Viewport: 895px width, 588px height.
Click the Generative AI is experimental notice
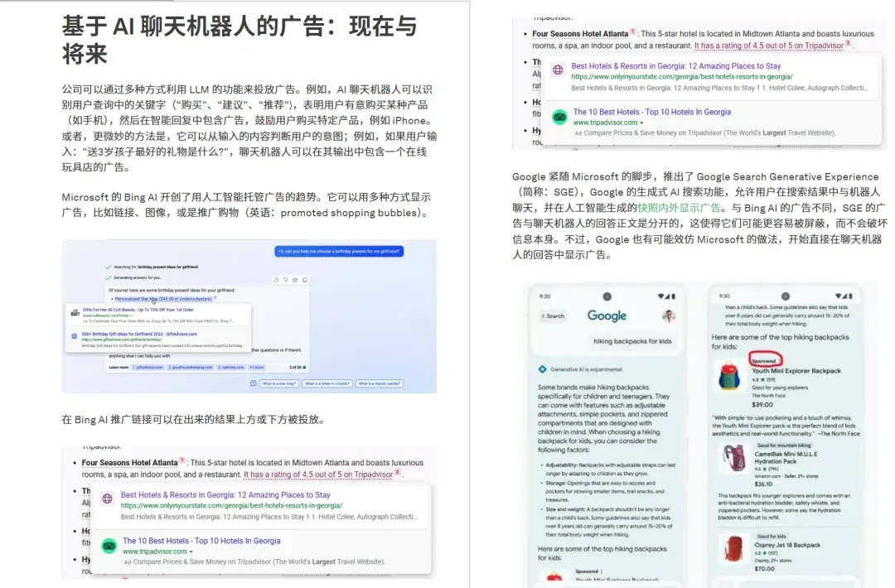[x=586, y=369]
